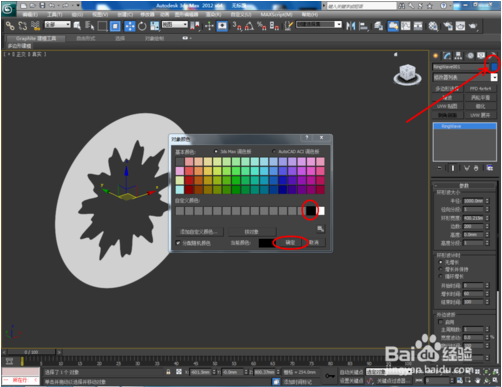This screenshot has width=502, height=387.
Task: Switch to the Hierarchy command panel icon
Action: (458, 56)
